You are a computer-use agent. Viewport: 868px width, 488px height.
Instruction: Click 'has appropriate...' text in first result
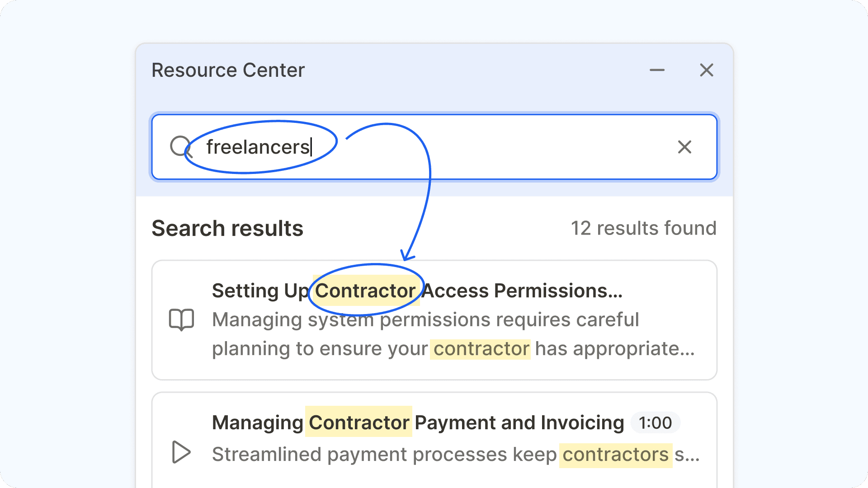[x=614, y=349]
